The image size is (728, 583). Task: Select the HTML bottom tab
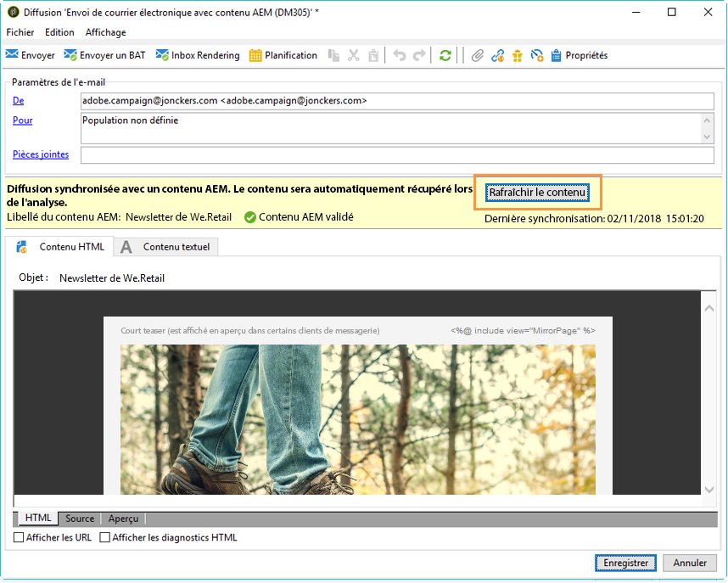(38, 518)
